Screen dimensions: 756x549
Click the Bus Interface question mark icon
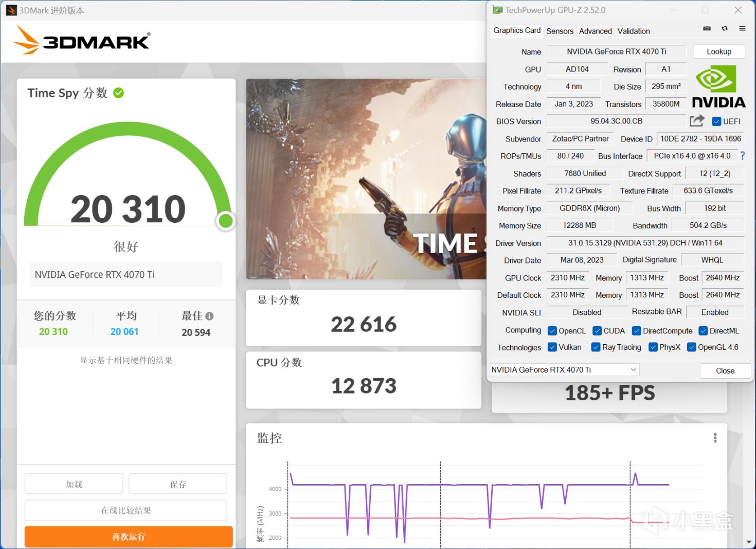[x=742, y=155]
